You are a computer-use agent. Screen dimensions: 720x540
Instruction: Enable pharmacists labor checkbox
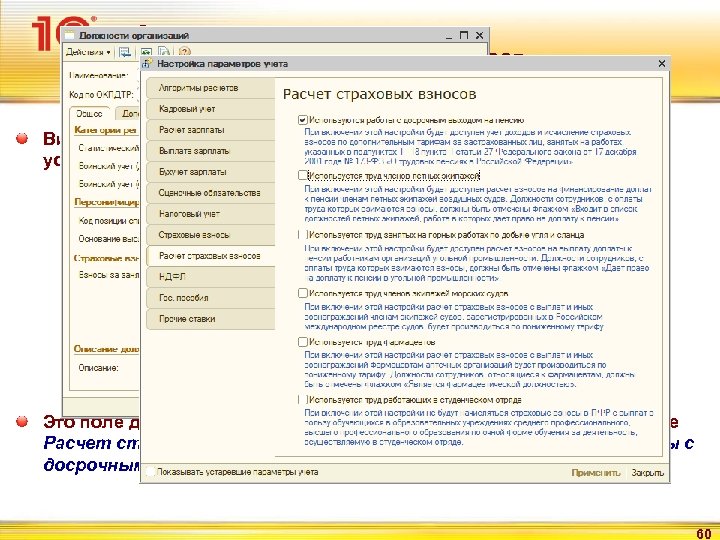click(302, 342)
